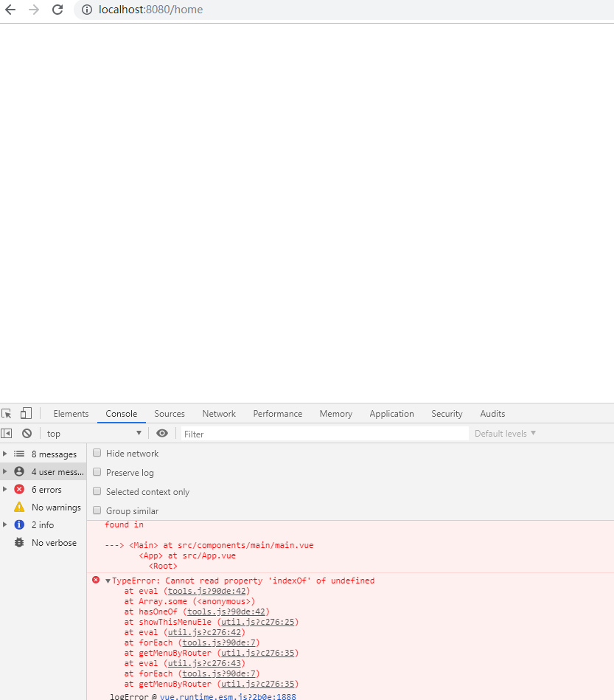614x700 pixels.
Task: Switch to the Sources tab
Action: pos(170,413)
